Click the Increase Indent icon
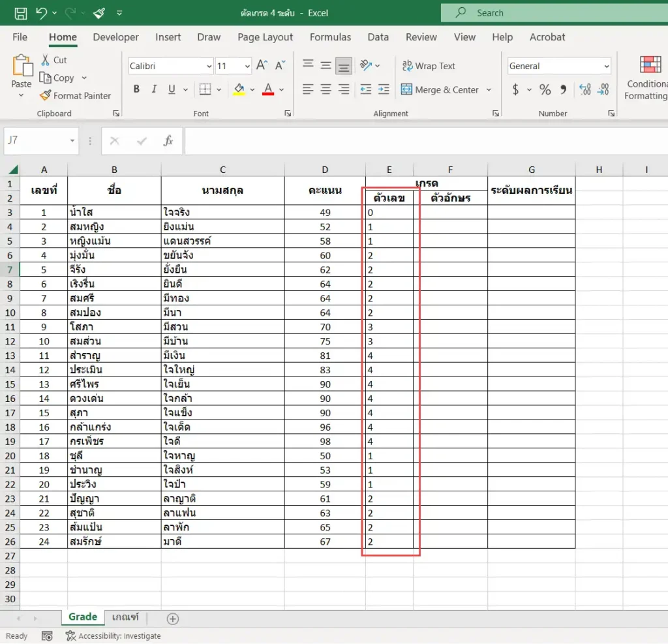The width and height of the screenshot is (668, 644). 384,89
